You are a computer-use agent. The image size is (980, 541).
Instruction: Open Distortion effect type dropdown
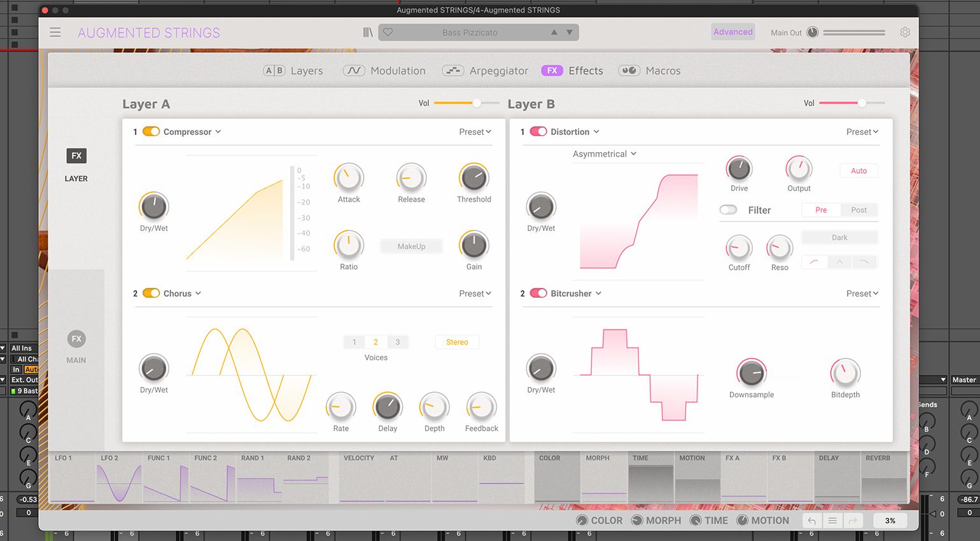tap(575, 132)
